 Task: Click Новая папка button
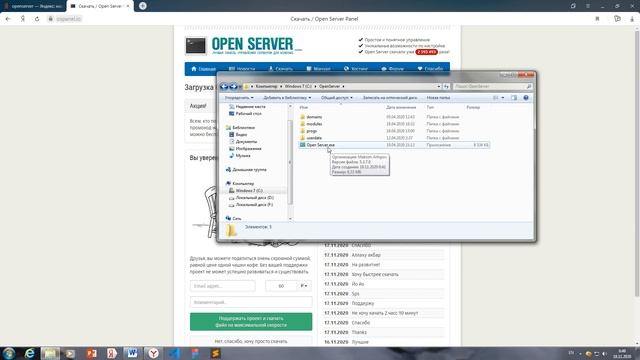438,98
